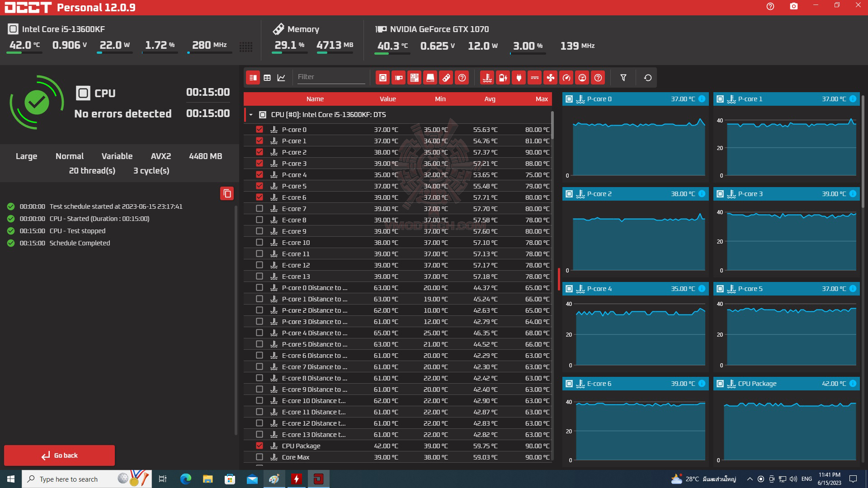
Task: Take screenshot with camera icon in title bar
Action: tap(793, 6)
